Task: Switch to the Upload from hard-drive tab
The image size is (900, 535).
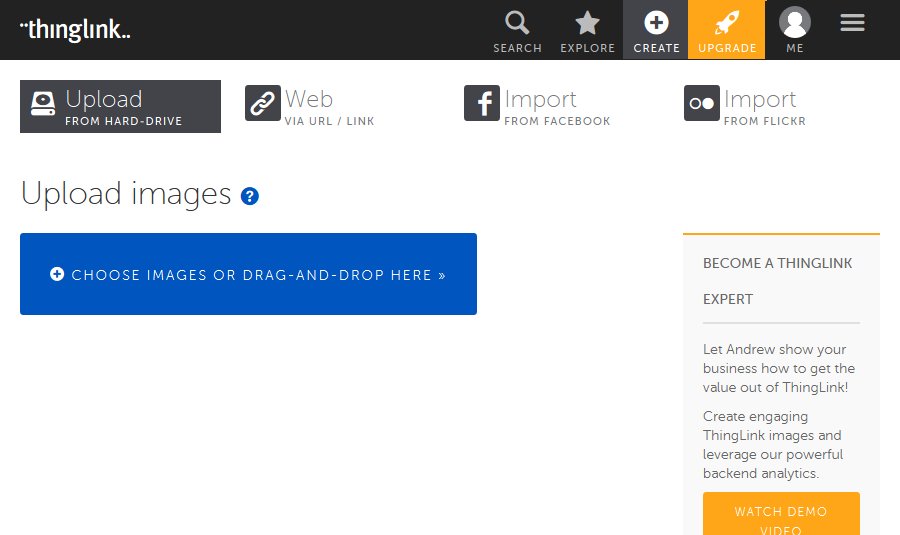Action: (121, 106)
